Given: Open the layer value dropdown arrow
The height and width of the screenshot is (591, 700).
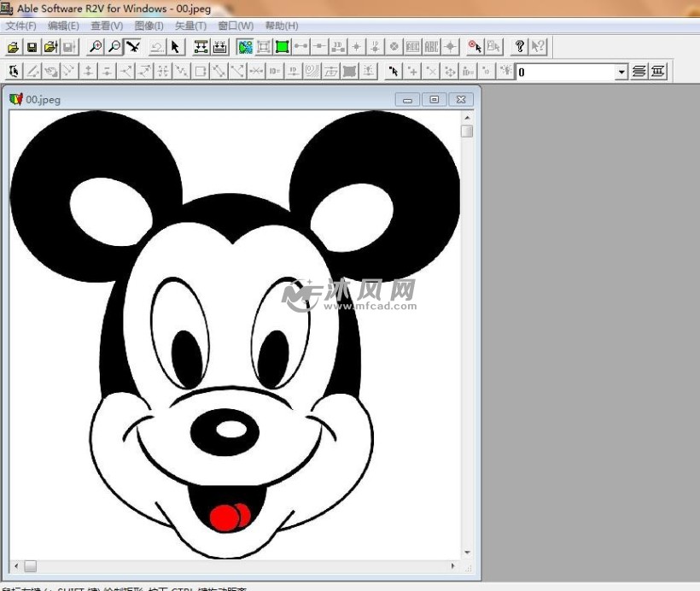Looking at the screenshot, I should point(621,73).
